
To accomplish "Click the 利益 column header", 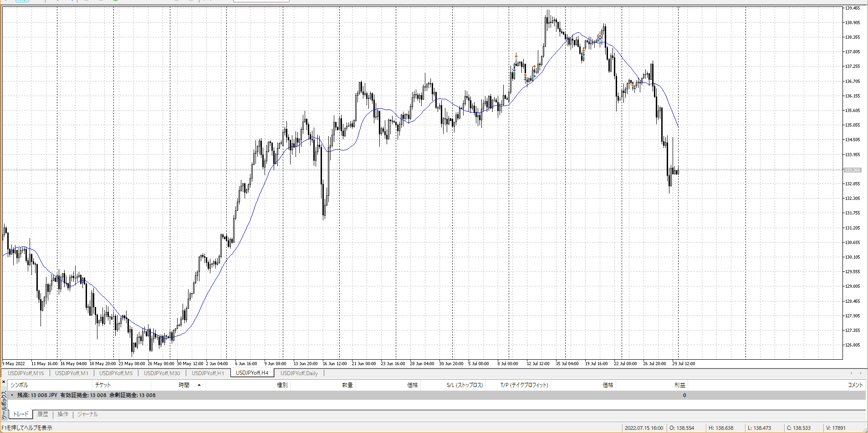I will pos(679,385).
